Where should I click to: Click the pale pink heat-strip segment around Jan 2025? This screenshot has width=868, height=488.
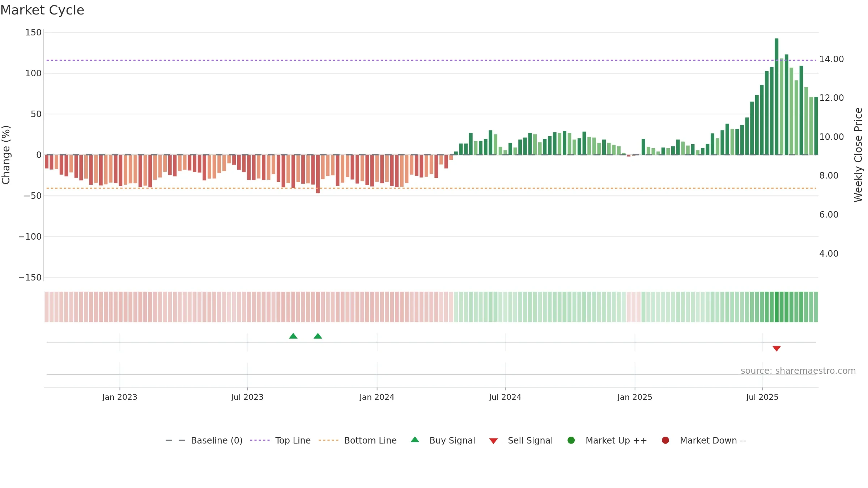[x=634, y=307]
